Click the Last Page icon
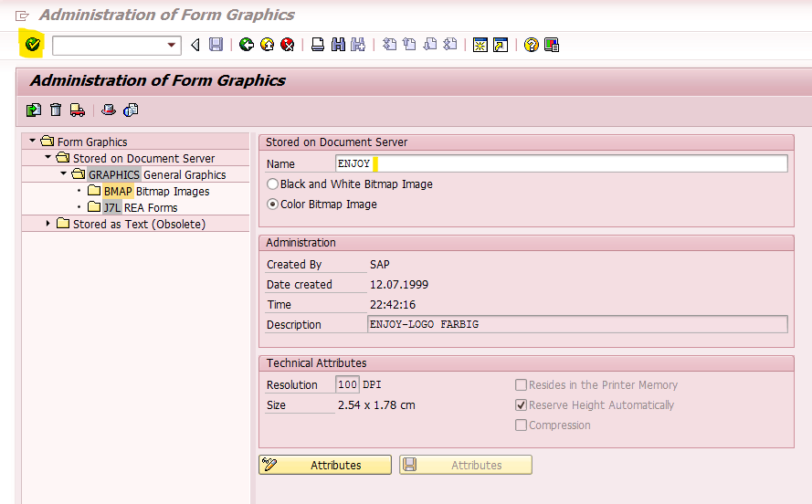 coord(450,45)
